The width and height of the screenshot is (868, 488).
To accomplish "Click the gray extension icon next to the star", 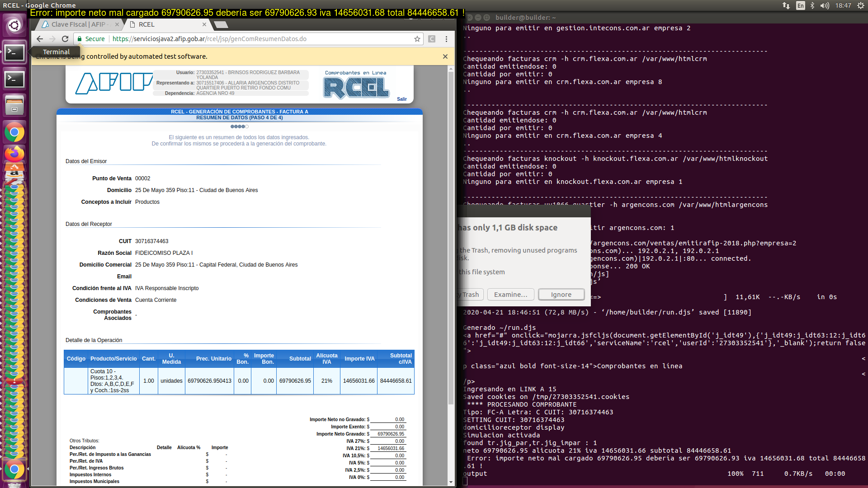I will pos(432,39).
